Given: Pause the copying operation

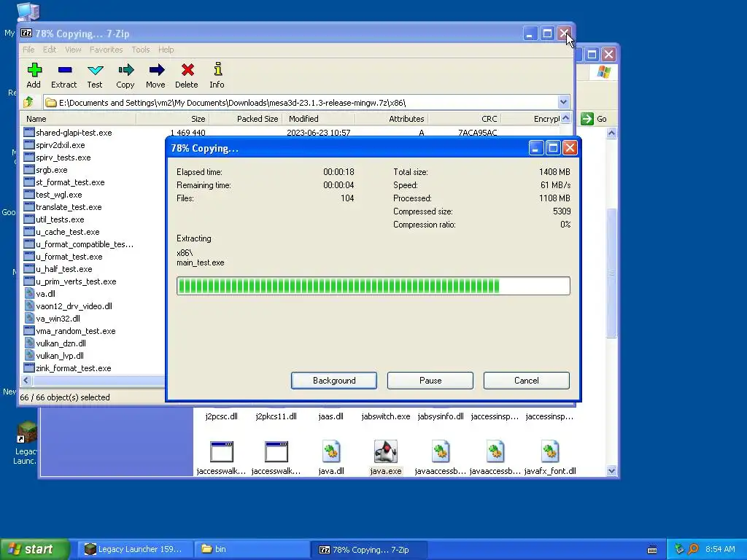Looking at the screenshot, I should (x=430, y=381).
